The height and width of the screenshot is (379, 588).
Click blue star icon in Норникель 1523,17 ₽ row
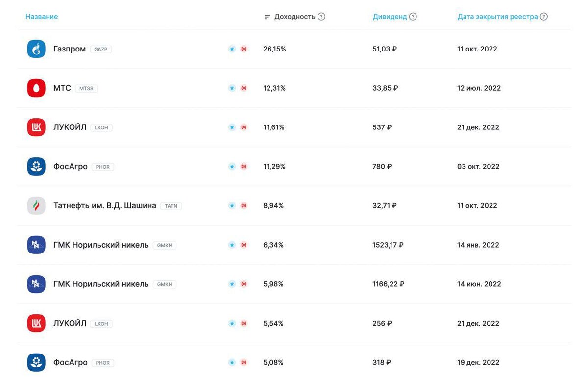click(232, 245)
